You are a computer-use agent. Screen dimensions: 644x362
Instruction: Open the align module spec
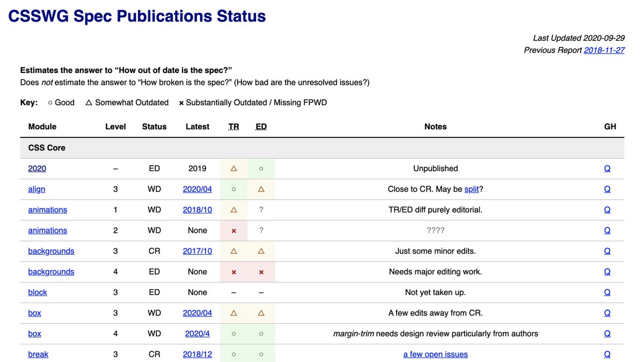36,189
